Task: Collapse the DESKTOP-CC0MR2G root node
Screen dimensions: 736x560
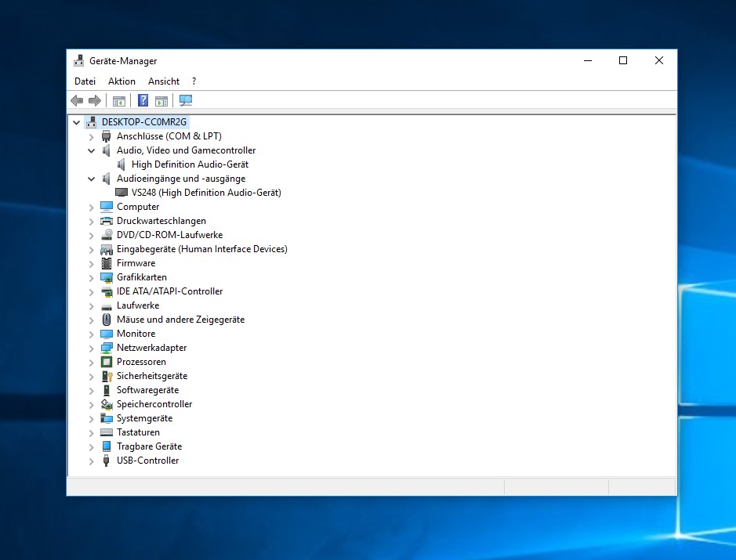Action: (76, 122)
